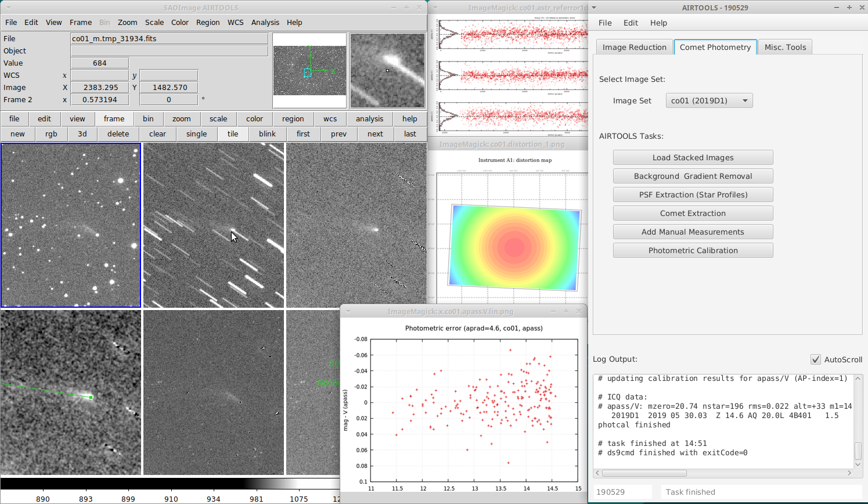Expand the Scale menu
The height and width of the screenshot is (504, 868).
point(154,22)
